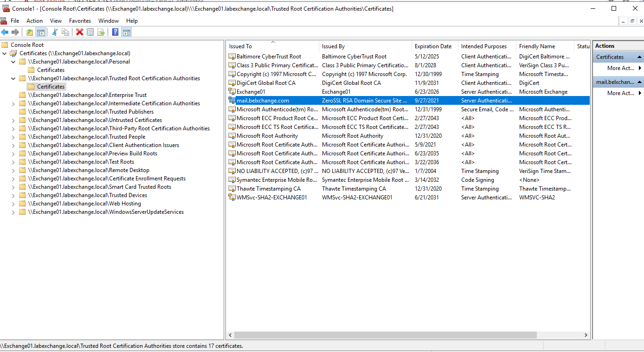Click the left arrow of the horizontal scrollbar

click(231, 335)
